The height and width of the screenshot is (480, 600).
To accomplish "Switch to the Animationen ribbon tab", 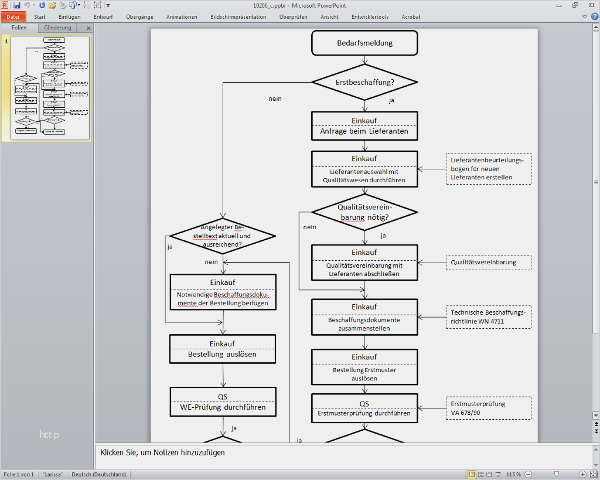I will point(181,17).
